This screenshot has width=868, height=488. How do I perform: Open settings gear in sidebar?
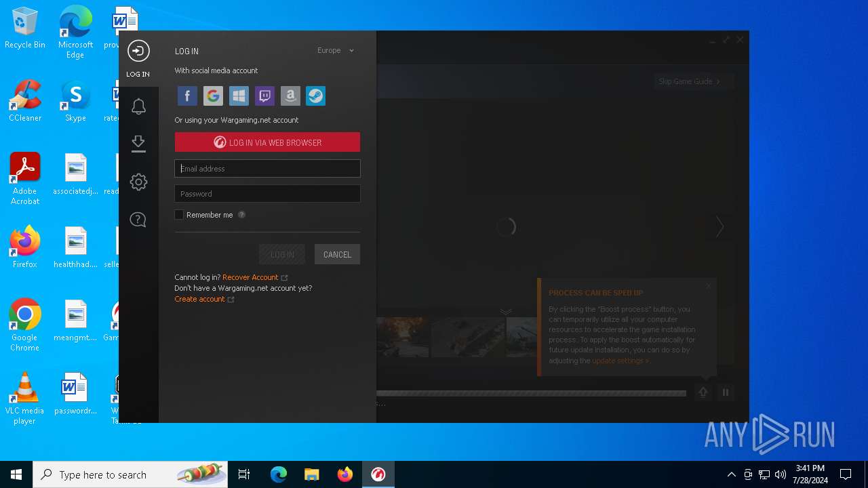138,182
